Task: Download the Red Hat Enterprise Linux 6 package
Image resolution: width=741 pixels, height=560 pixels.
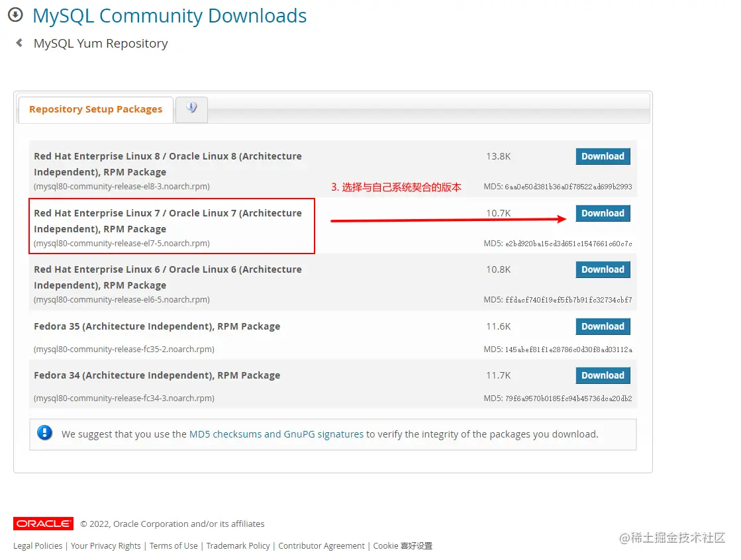Action: coord(603,269)
